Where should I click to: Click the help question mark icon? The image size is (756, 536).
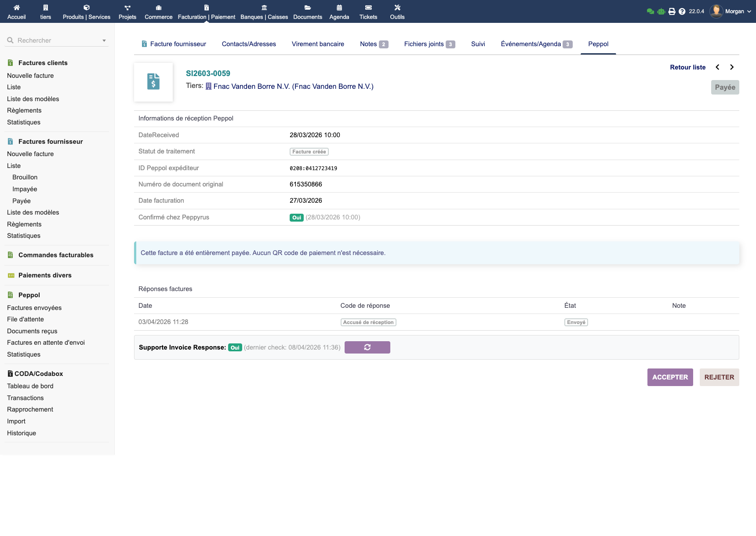682,11
